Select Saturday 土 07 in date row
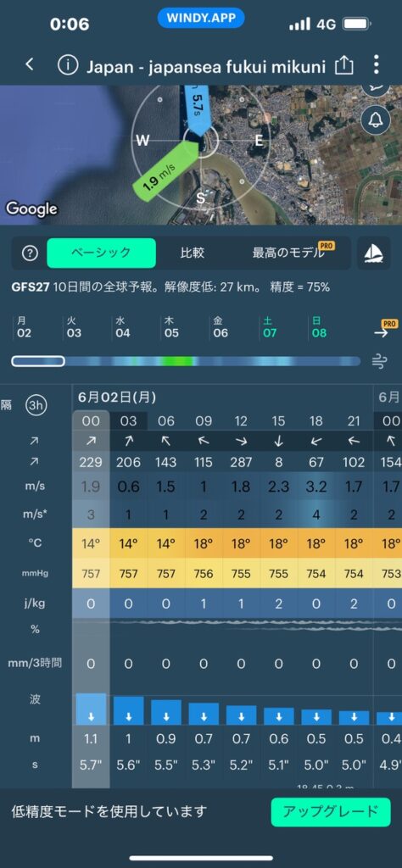The image size is (402, 868). point(269,327)
